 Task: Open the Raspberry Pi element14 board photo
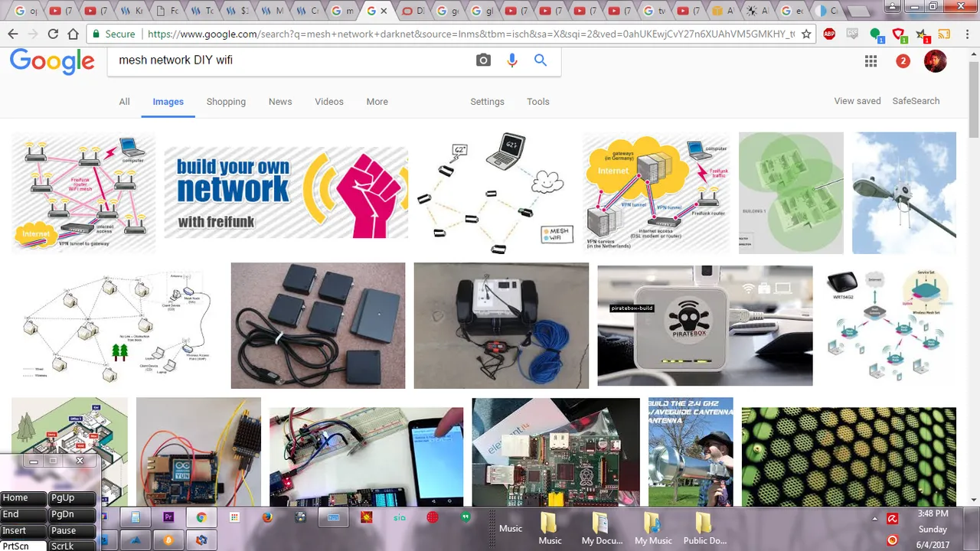(556, 452)
